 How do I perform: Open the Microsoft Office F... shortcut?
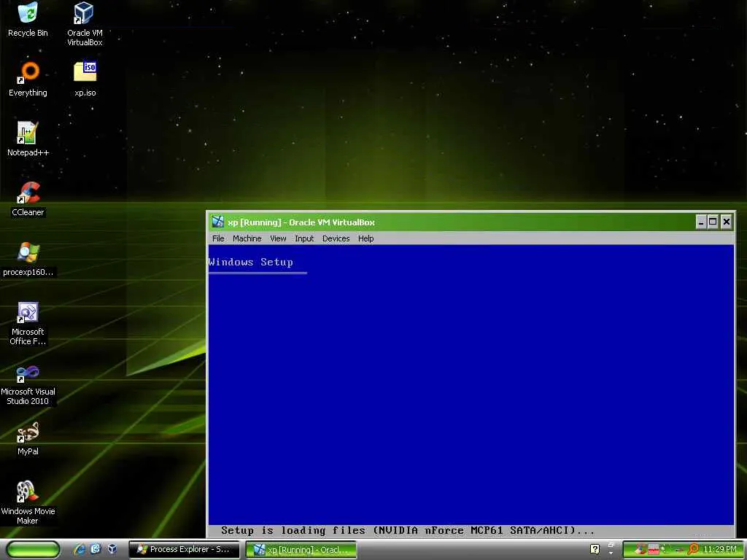point(28,323)
